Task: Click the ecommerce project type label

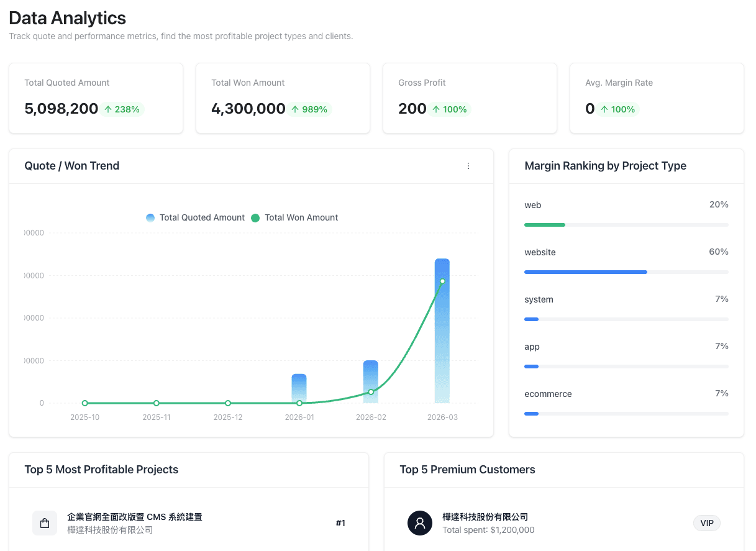Action: [x=548, y=394]
